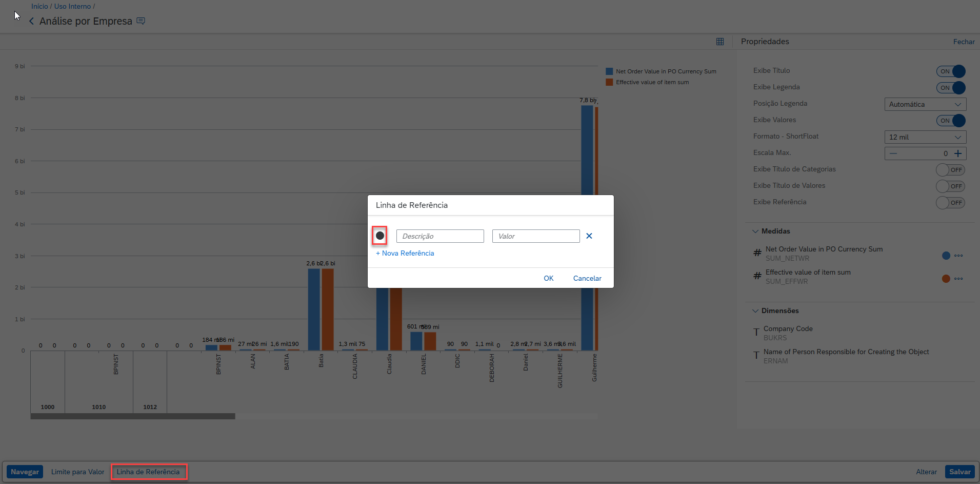Collapse the Medidas section
Viewport: 980px width, 484px height.
tap(755, 231)
